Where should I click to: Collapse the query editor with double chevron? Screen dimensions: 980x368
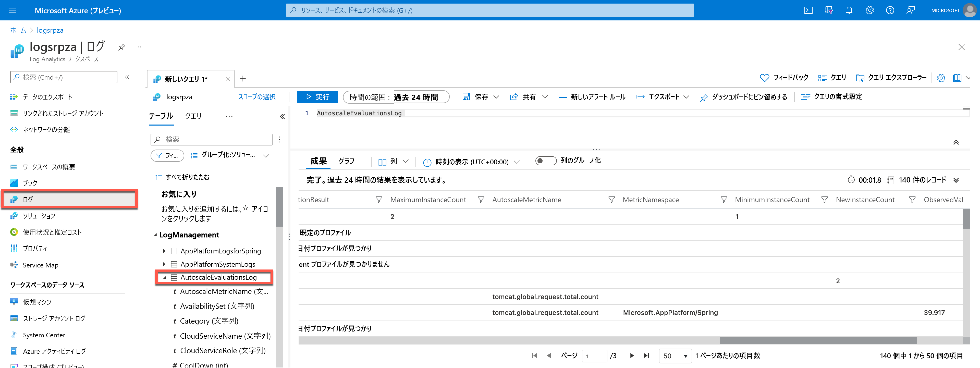956,142
